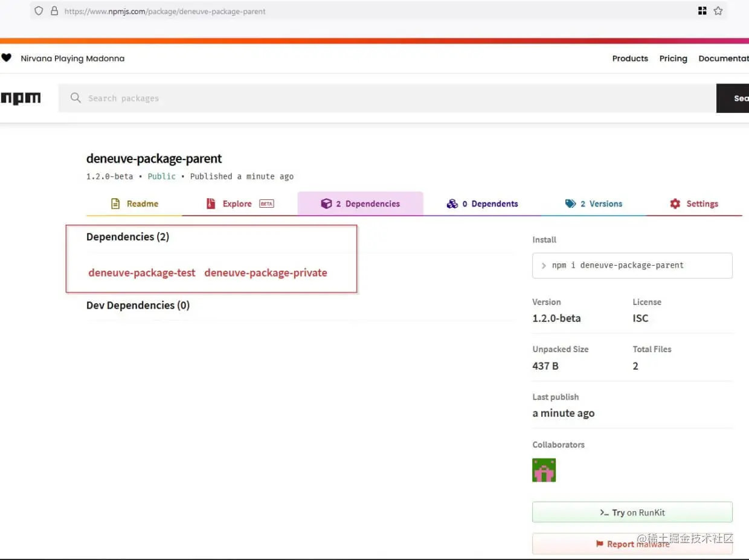Click the browser shield icon
749x560 pixels.
[x=39, y=10]
